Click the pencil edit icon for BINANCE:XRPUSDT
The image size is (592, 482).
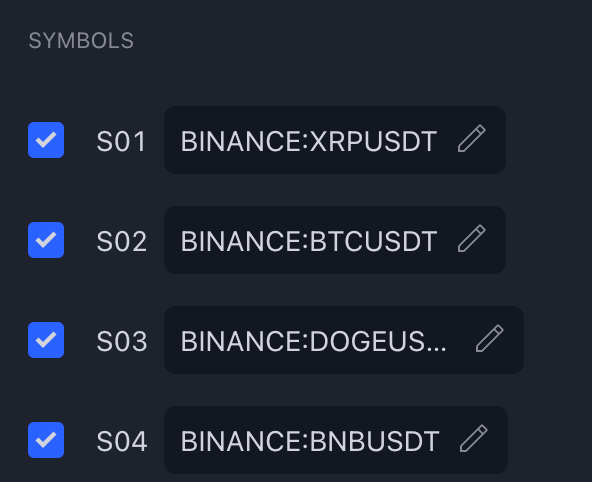click(472, 139)
